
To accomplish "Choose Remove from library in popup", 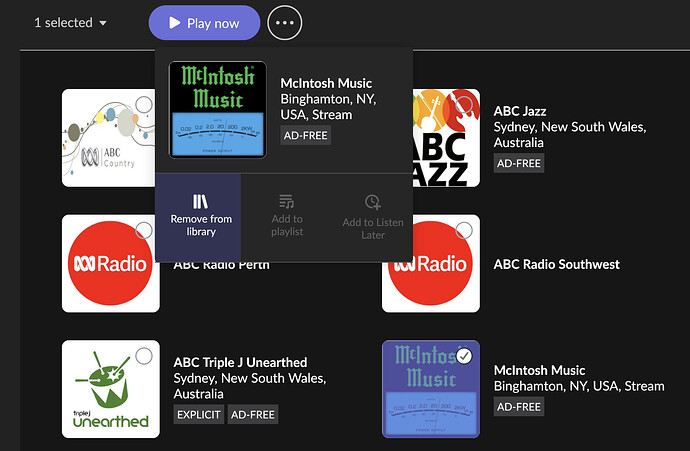I will pos(198,217).
